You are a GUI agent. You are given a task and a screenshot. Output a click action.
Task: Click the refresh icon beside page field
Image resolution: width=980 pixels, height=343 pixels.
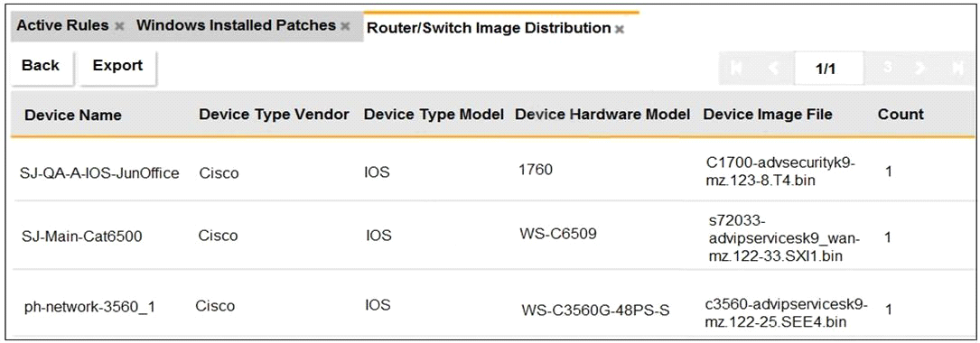point(887,68)
